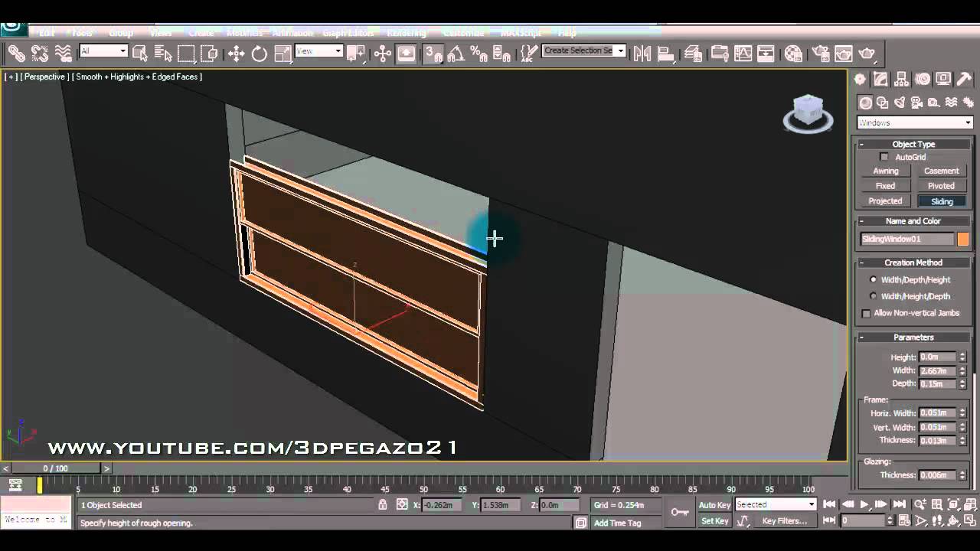Choose the Pivoted window type button
980x551 pixels.
tap(941, 186)
